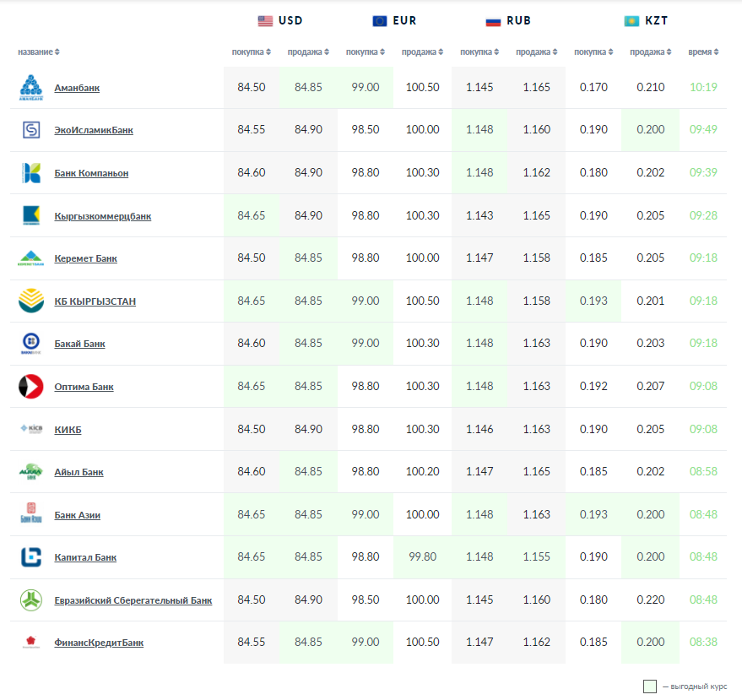Click the Банк Компаньон logo icon
The width and height of the screenshot is (742, 700).
31,173
